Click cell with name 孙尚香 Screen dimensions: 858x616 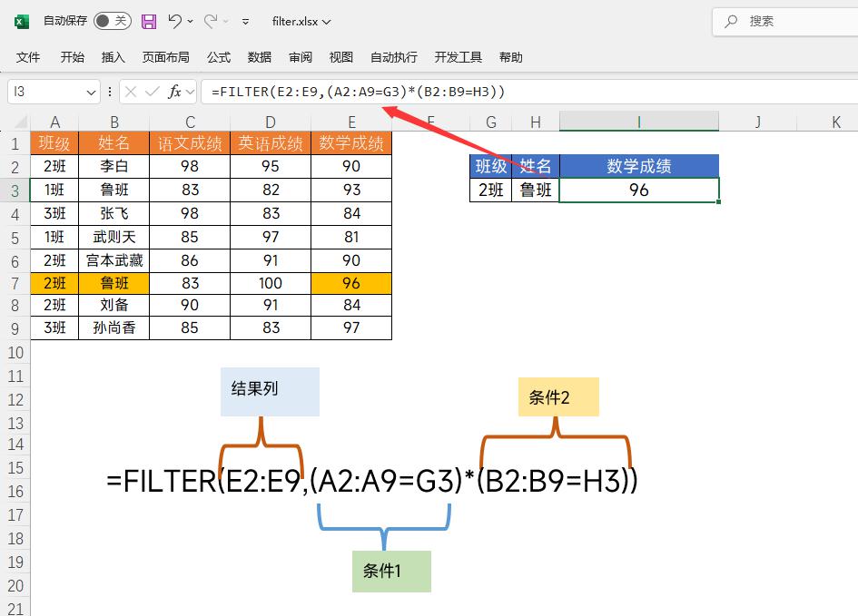[x=113, y=328]
